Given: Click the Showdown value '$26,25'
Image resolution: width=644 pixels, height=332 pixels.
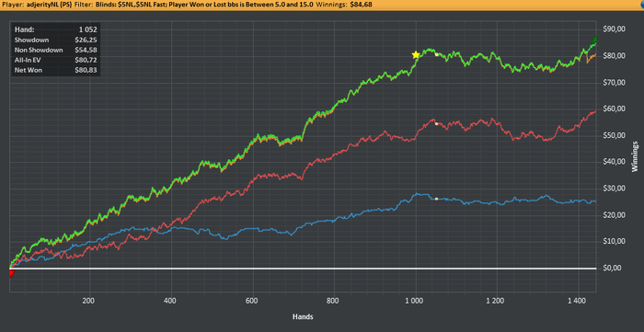Looking at the screenshot, I should pos(86,40).
